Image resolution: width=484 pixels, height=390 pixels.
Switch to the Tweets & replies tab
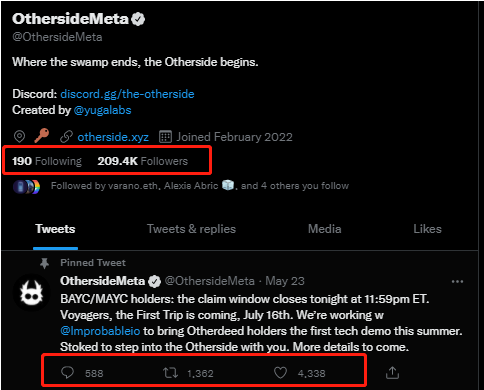[x=191, y=229]
